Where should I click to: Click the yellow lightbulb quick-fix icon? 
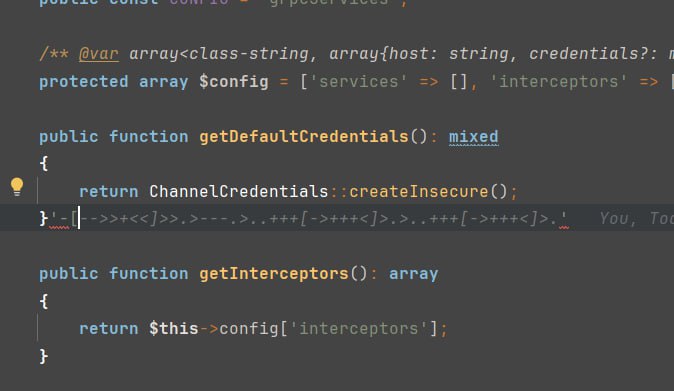point(17,187)
